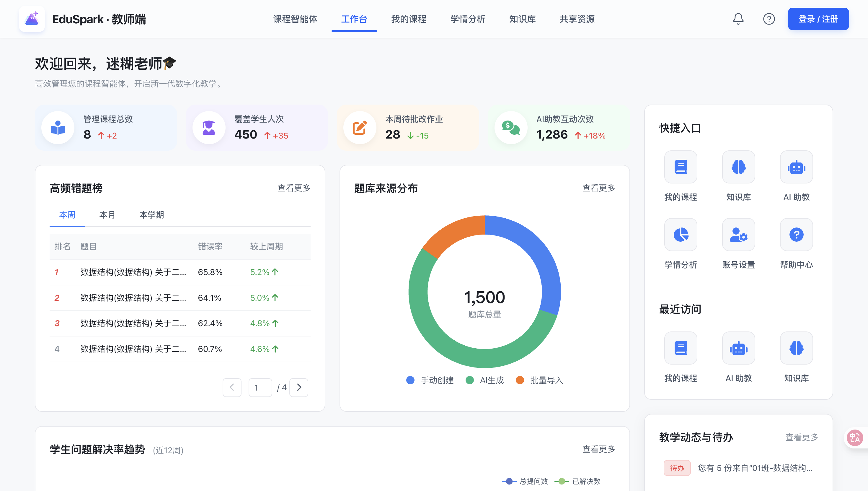Click the page number input field
Viewport: 868px width, 491px height.
click(260, 387)
